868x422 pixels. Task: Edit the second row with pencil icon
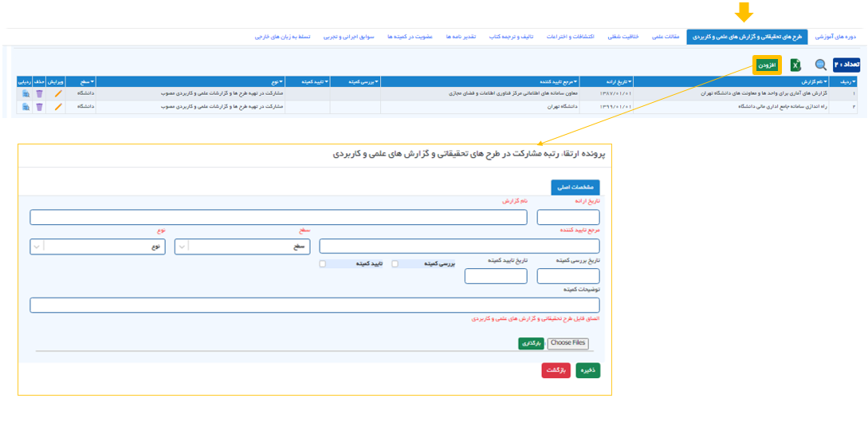[58, 107]
